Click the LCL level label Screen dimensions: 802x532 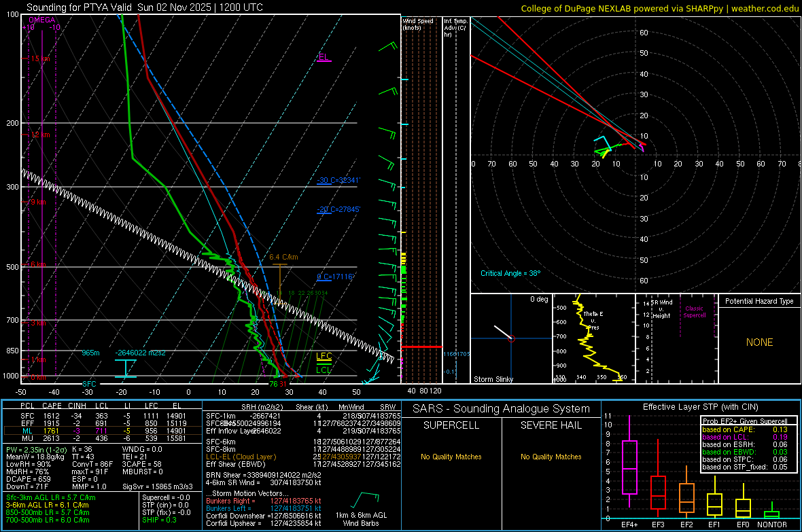(324, 370)
